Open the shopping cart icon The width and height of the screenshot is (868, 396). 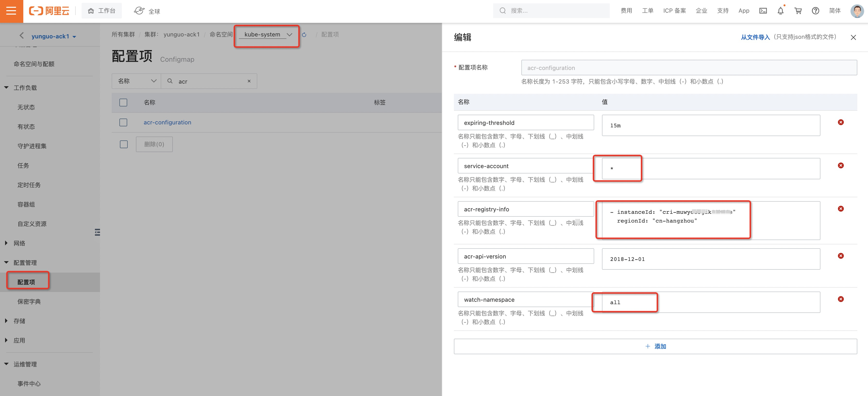coord(798,11)
